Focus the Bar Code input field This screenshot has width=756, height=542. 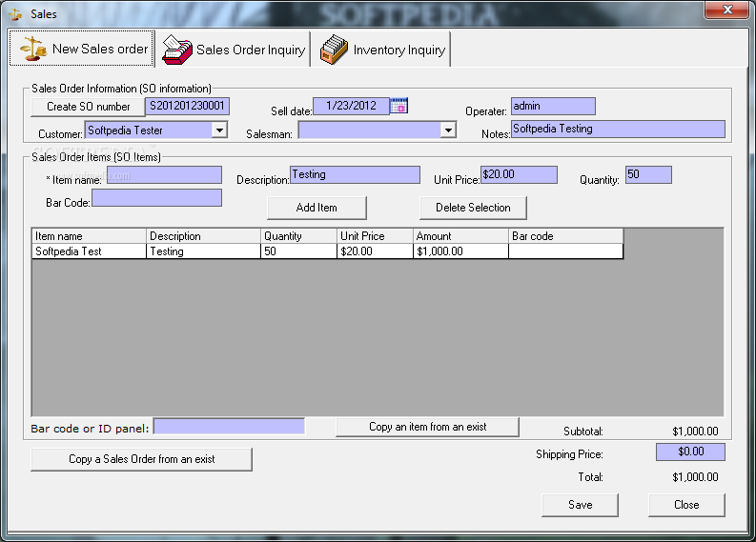(x=156, y=197)
